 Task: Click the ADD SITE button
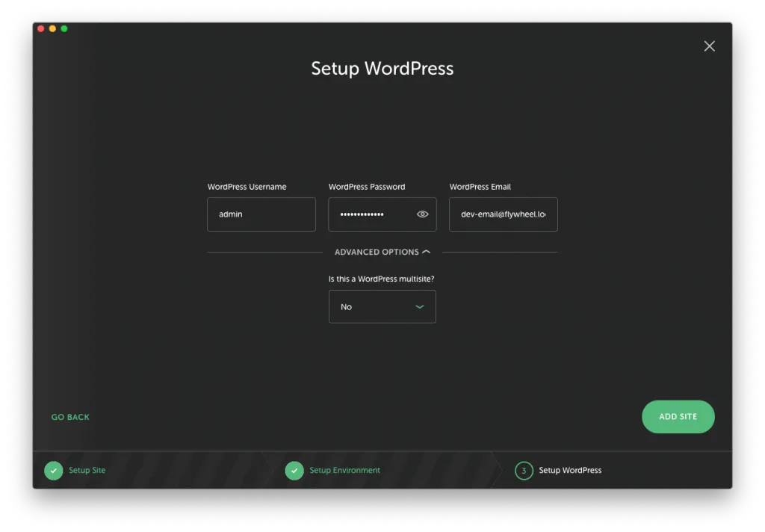[678, 416]
